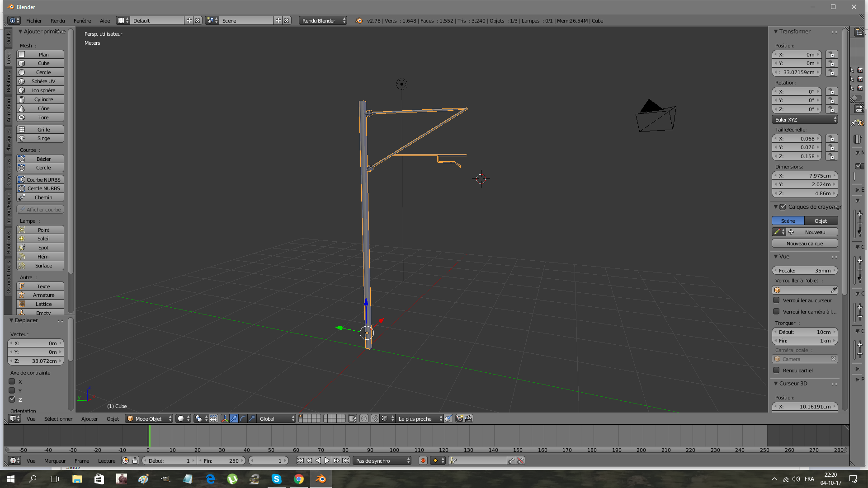
Task: Select the scale manipulator icon
Action: pyautogui.click(x=252, y=418)
